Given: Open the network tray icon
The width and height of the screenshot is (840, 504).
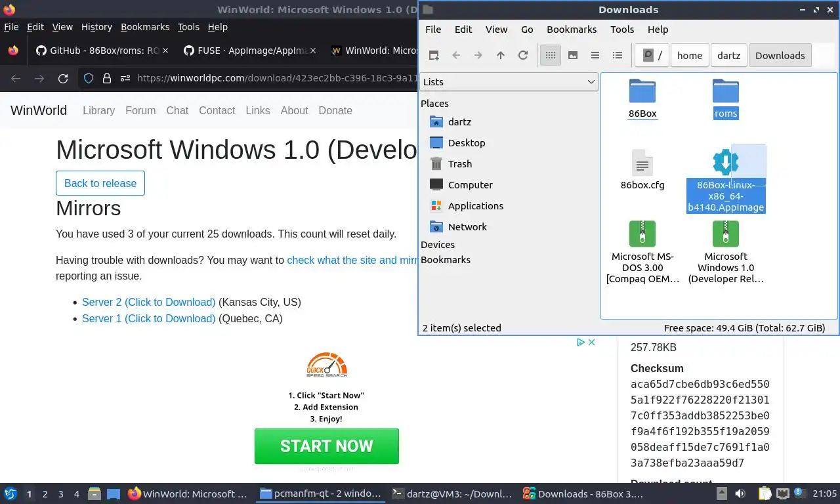Looking at the screenshot, I should [782, 493].
